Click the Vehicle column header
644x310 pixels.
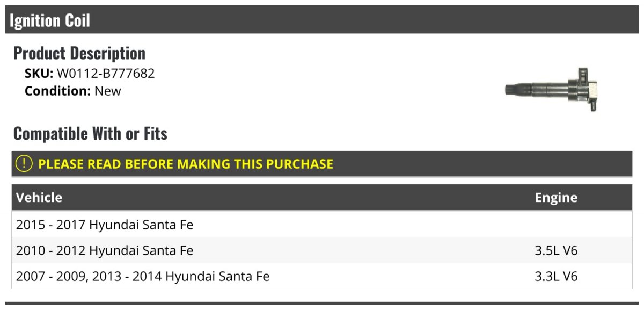coord(39,198)
